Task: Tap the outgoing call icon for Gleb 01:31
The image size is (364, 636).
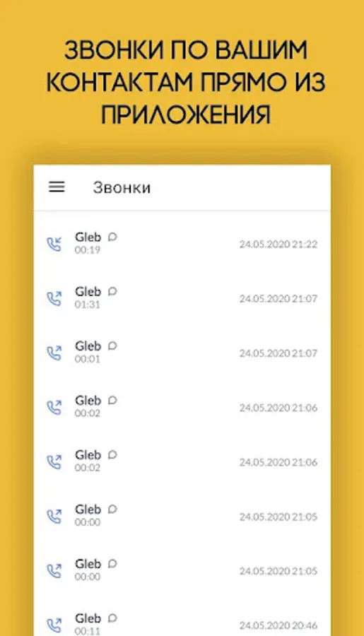Action: [x=54, y=298]
